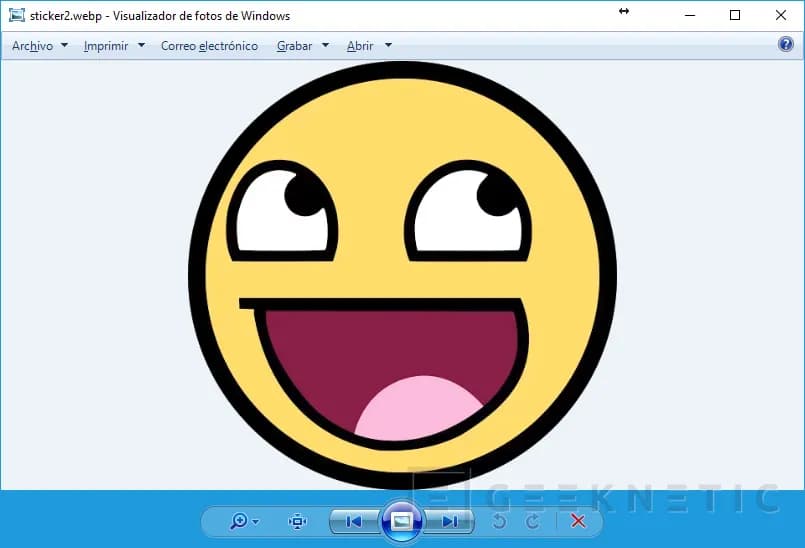Screen dimensions: 805x548
Task: Go to the previous photo
Action: (354, 521)
